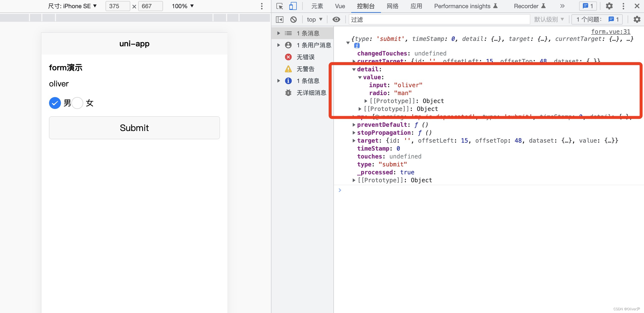This screenshot has width=644, height=313.
Task: Switch to the 网络 tab
Action: [x=392, y=6]
